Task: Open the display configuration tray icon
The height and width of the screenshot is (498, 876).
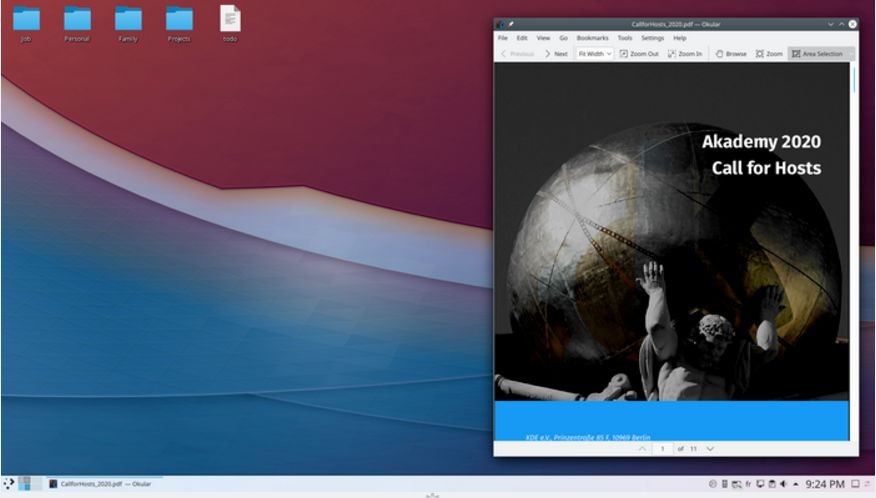Action: pyautogui.click(x=760, y=484)
